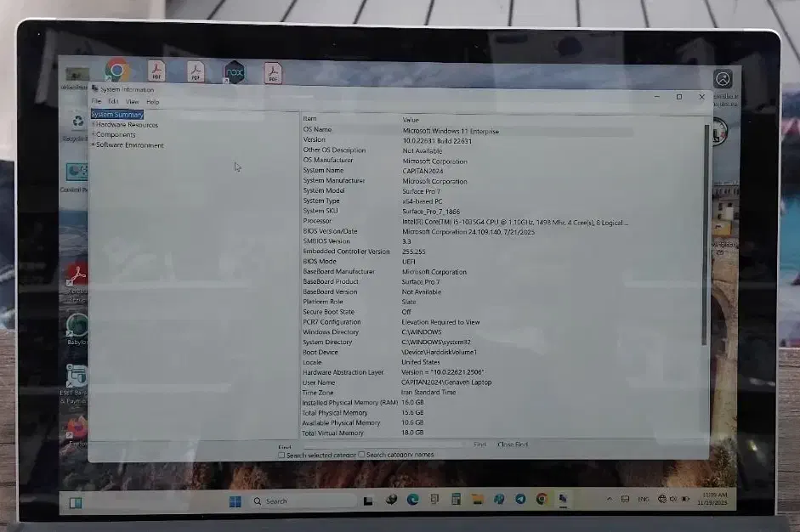Screen dimensions: 800x532
Task: Click the Close Find button
Action: (513, 444)
